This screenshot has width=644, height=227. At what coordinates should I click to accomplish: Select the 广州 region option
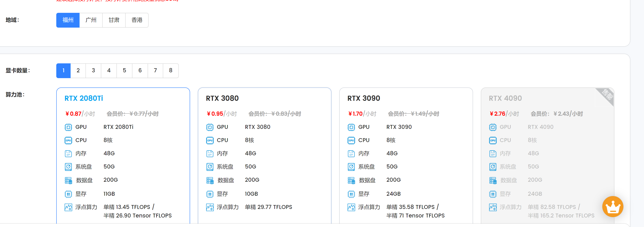click(91, 20)
